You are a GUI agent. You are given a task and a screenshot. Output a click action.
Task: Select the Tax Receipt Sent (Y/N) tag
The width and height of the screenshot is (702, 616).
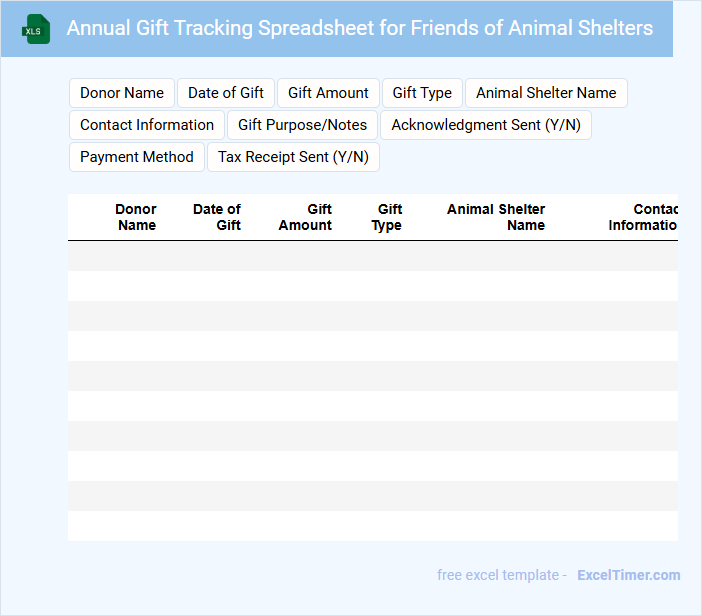pyautogui.click(x=293, y=157)
